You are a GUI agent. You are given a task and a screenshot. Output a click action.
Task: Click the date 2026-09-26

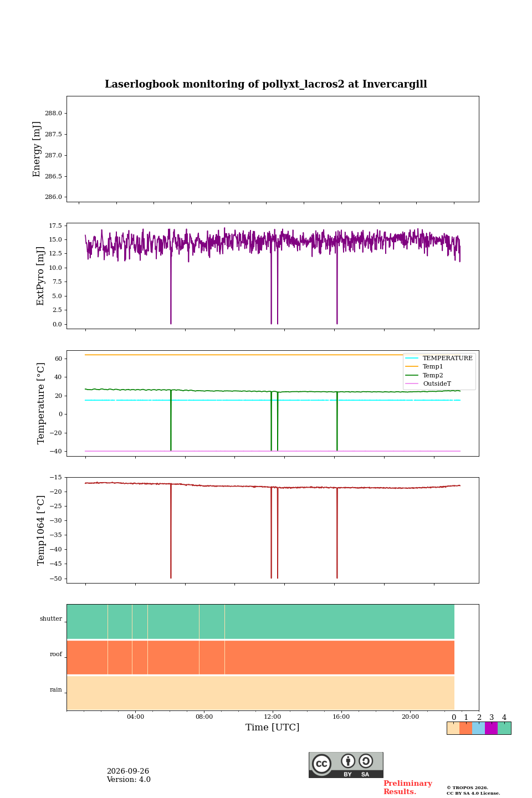point(128,771)
